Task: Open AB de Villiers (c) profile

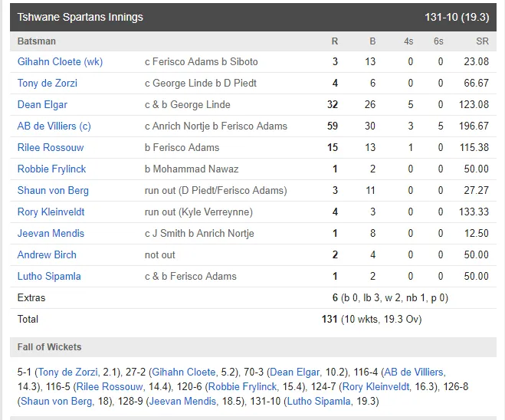Action: tap(54, 126)
